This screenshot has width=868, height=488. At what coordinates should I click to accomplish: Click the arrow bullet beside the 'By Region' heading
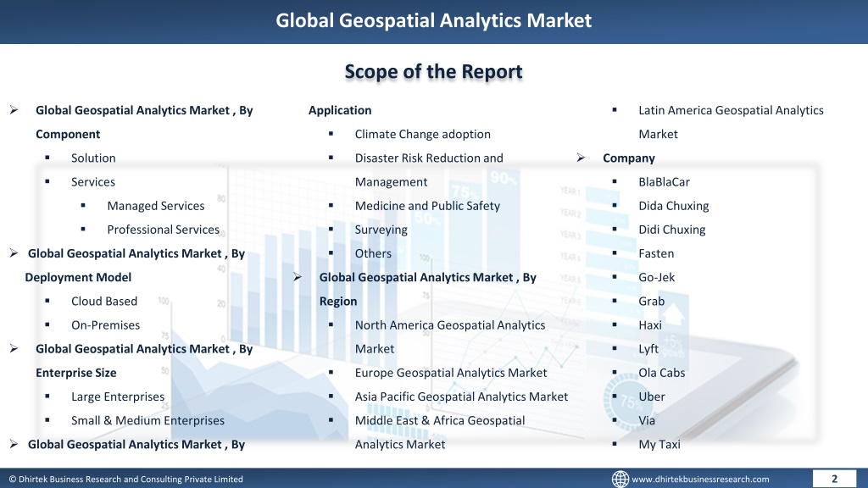pos(298,277)
